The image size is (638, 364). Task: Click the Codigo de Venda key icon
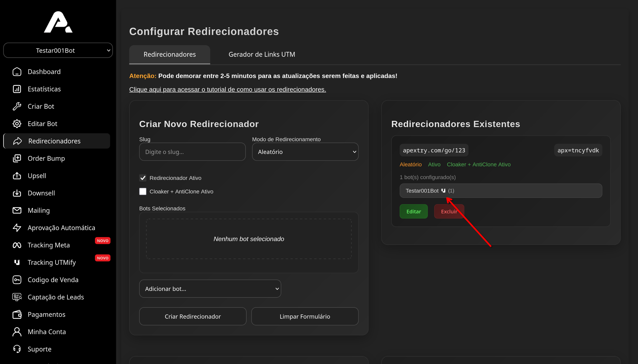pyautogui.click(x=17, y=280)
